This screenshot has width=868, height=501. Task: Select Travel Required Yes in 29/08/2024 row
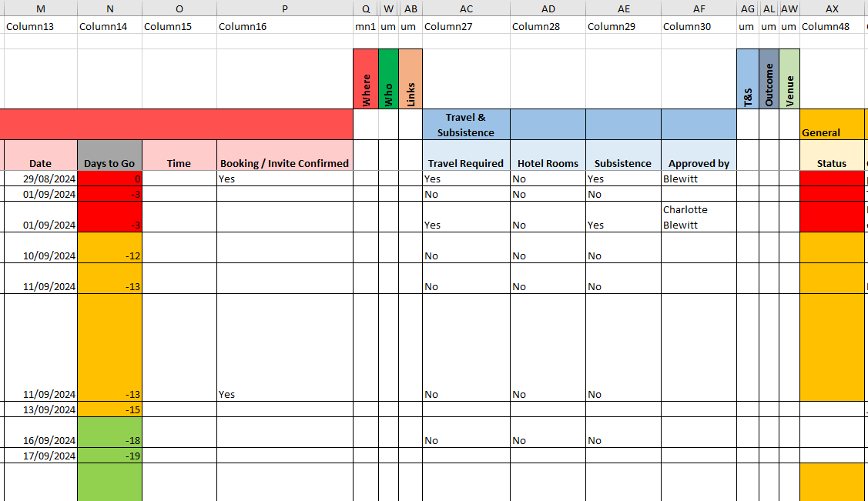466,179
